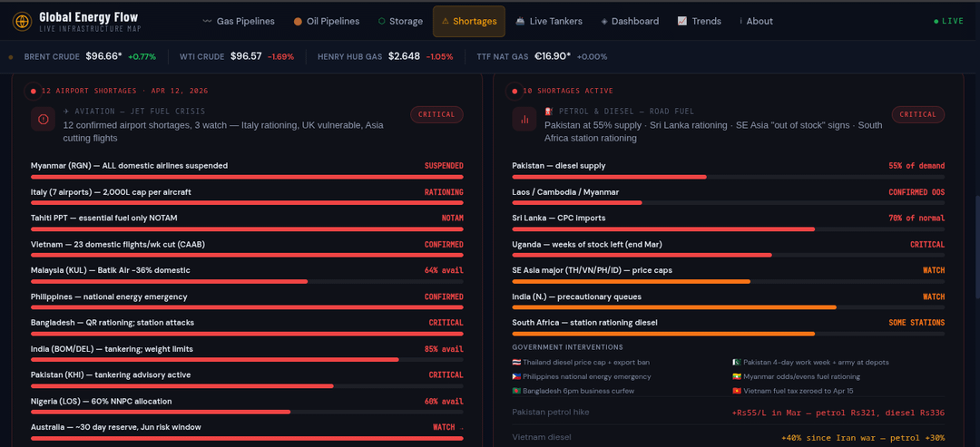Open the Storage view
The height and width of the screenshot is (447, 980).
400,21
